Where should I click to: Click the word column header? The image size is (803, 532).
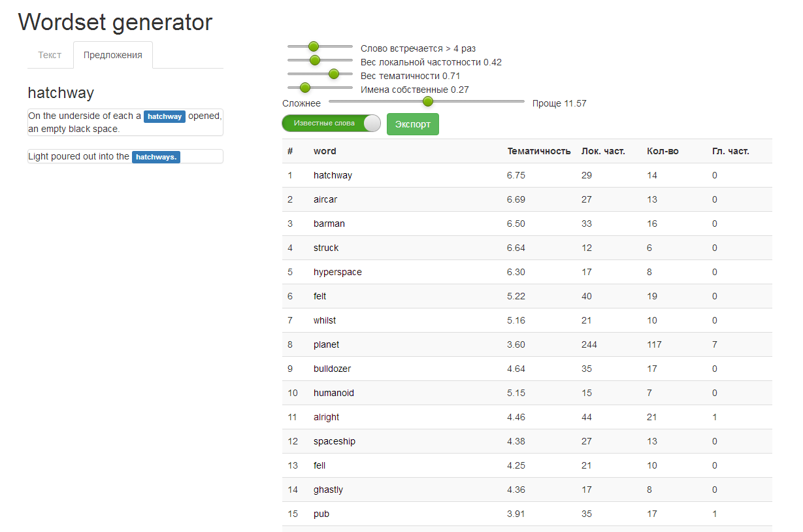(x=325, y=151)
